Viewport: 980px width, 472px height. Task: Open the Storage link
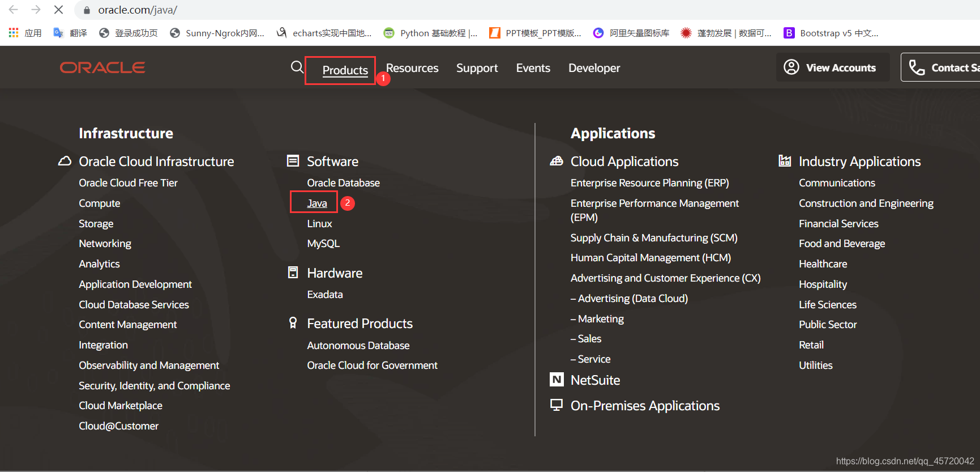(96, 223)
